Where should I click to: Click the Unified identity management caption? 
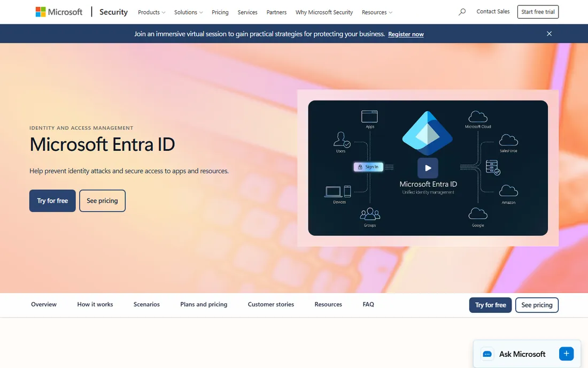click(x=428, y=193)
